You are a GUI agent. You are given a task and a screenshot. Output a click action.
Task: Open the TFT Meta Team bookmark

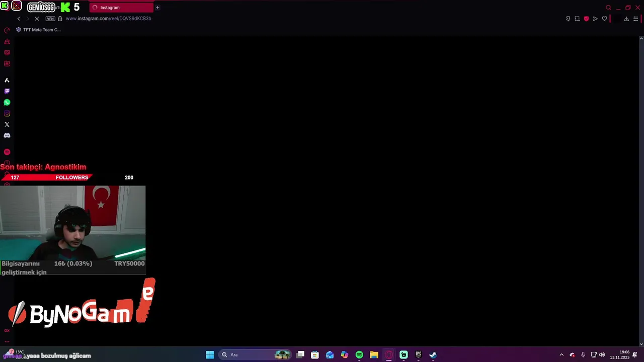(39, 30)
